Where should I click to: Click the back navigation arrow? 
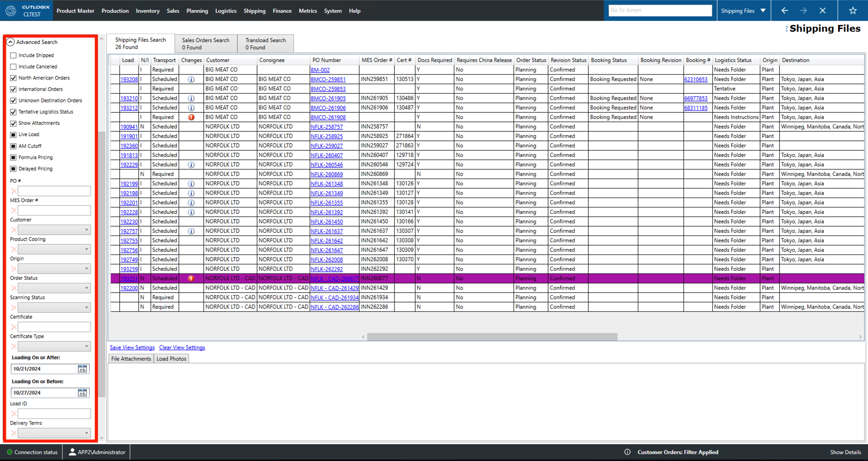pyautogui.click(x=784, y=10)
